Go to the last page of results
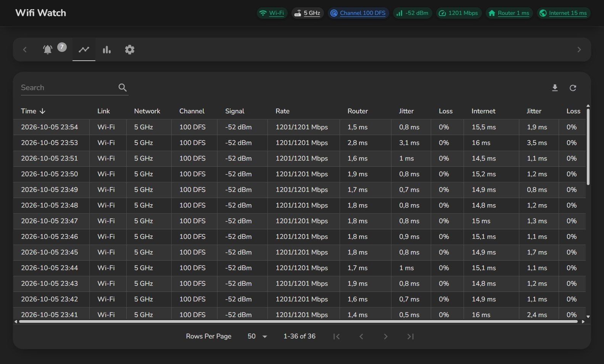 tap(410, 336)
